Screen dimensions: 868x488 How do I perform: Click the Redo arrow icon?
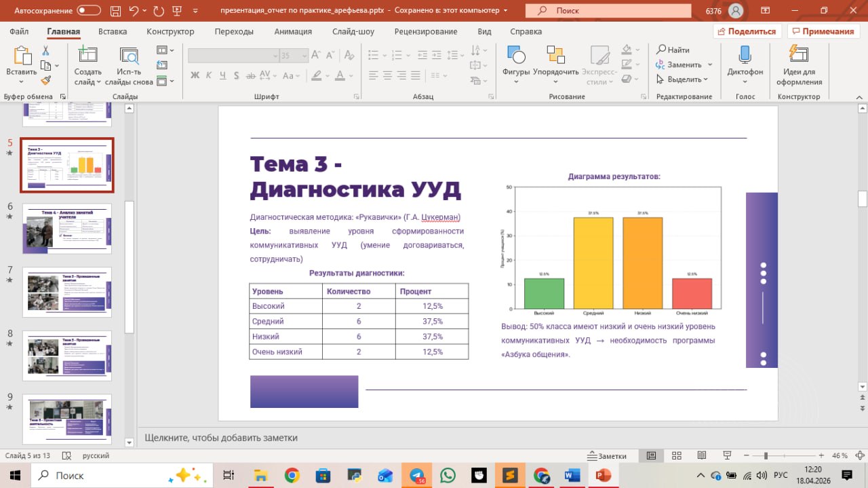tap(159, 11)
